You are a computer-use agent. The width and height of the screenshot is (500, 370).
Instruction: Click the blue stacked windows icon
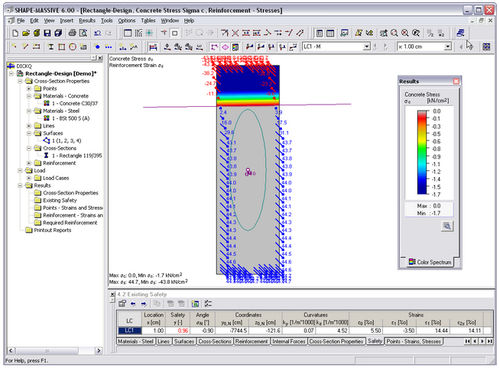(x=460, y=33)
